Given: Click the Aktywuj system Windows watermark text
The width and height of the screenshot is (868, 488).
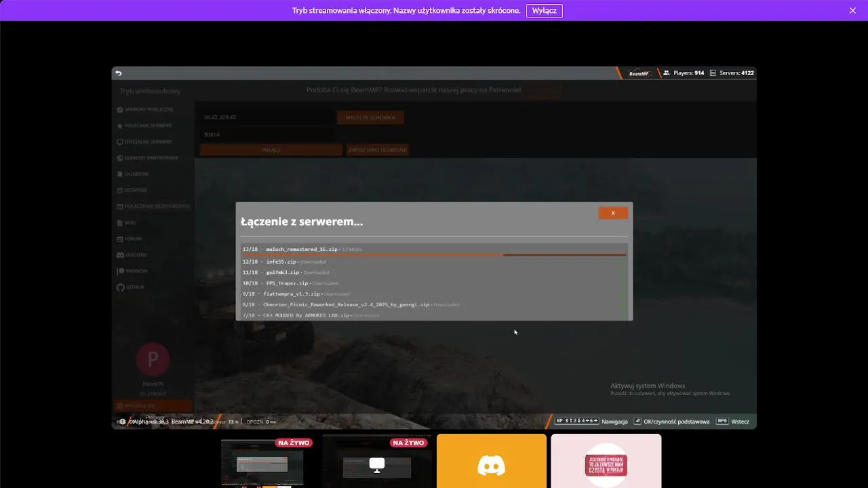Looking at the screenshot, I should (648, 386).
